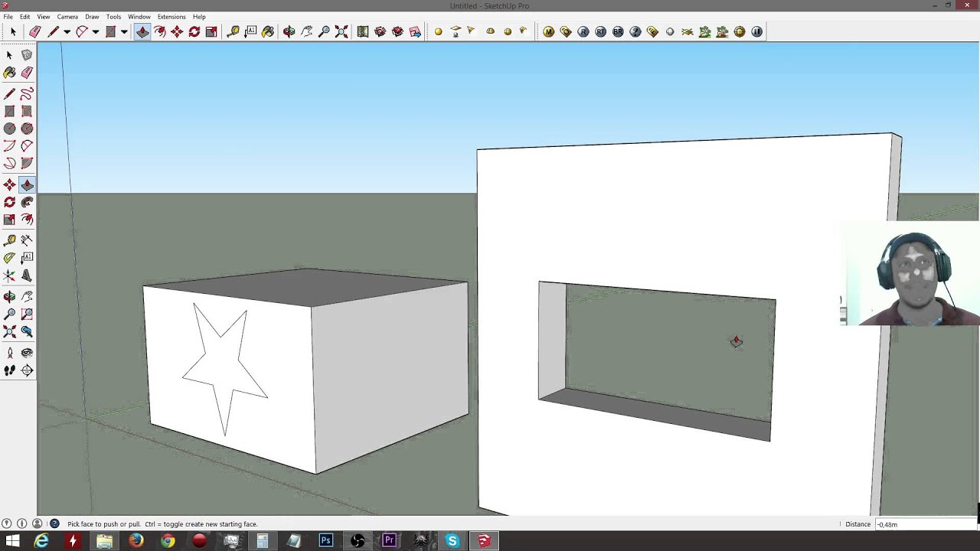This screenshot has width=980, height=551.
Task: Choose the Pan hand tool in top toolbar
Action: [306, 31]
